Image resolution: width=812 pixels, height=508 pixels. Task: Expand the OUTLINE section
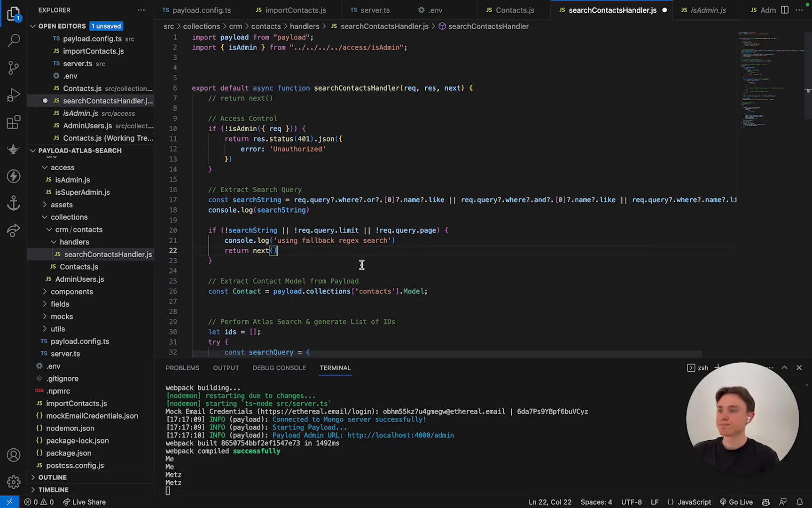click(52, 477)
